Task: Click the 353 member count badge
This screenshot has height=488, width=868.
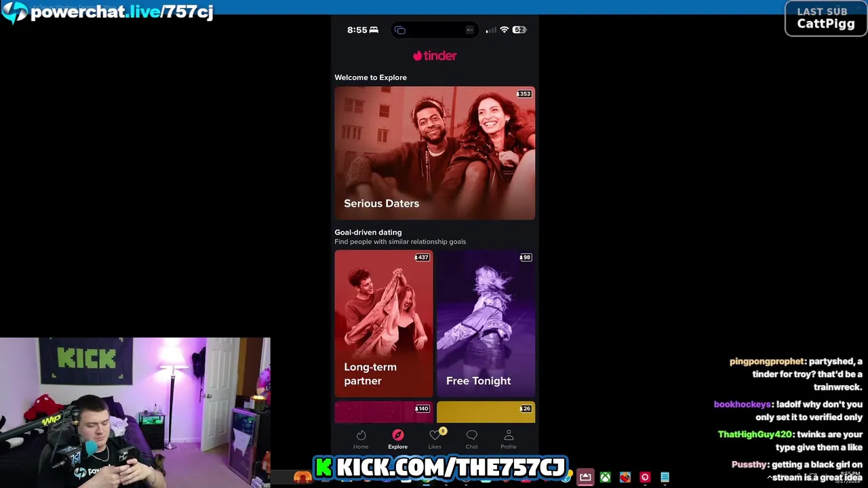Action: pos(524,94)
